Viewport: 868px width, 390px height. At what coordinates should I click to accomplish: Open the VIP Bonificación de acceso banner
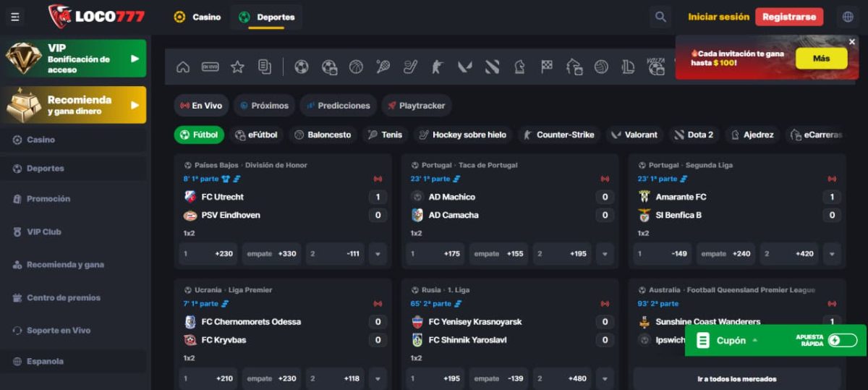(75, 59)
